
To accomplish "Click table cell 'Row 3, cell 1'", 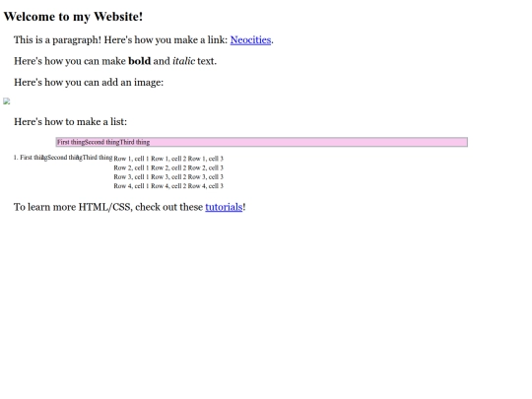I will 131,176.
